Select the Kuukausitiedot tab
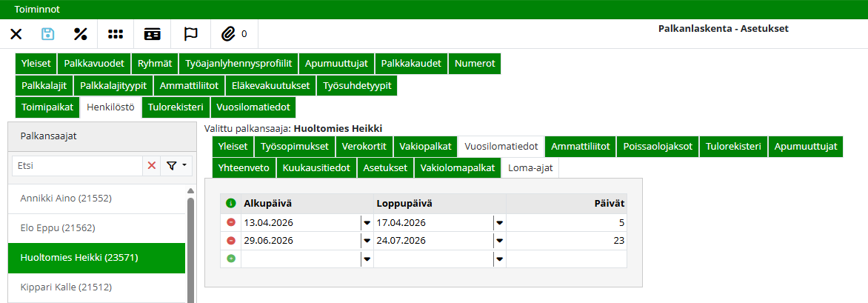 coord(316,168)
